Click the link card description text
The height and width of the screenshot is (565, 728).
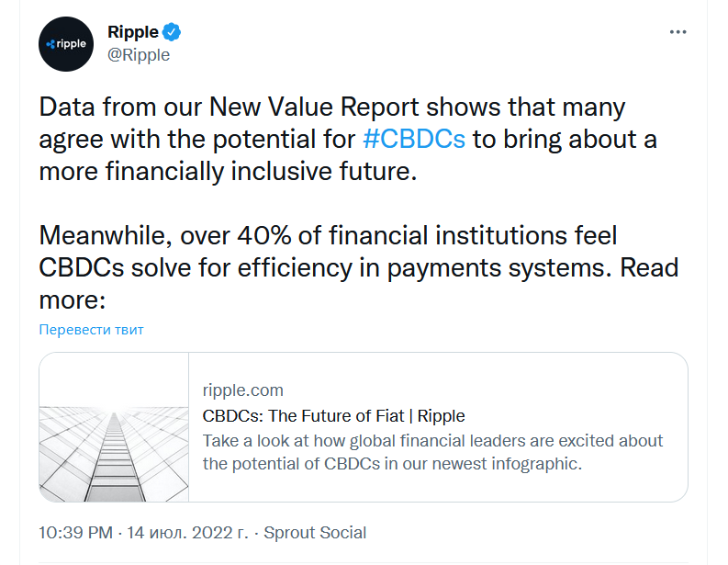431,452
